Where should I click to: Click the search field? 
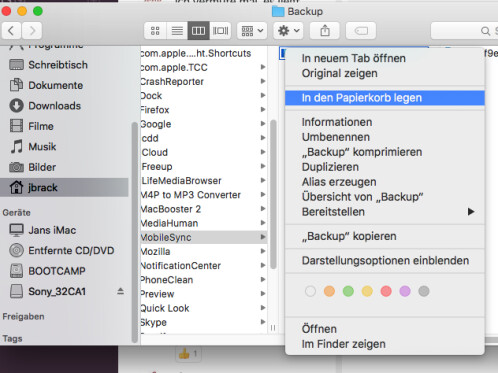click(x=464, y=31)
